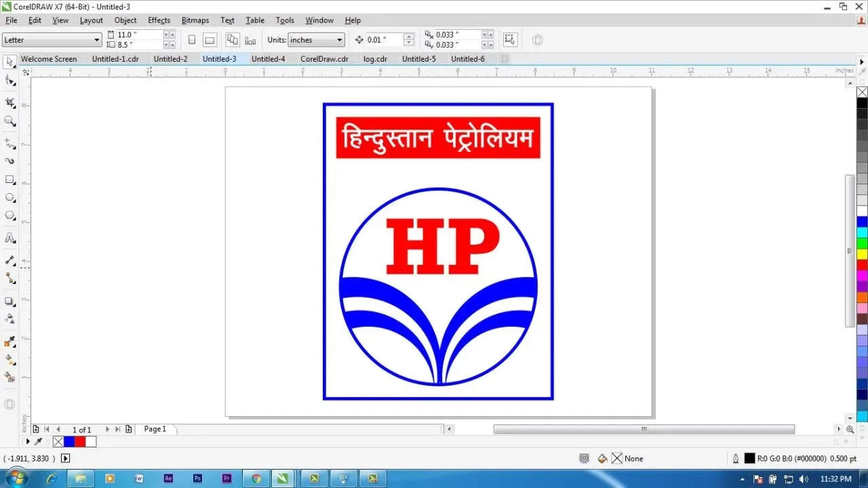This screenshot has height=488, width=868.
Task: Open the Tools menu
Action: [x=285, y=20]
